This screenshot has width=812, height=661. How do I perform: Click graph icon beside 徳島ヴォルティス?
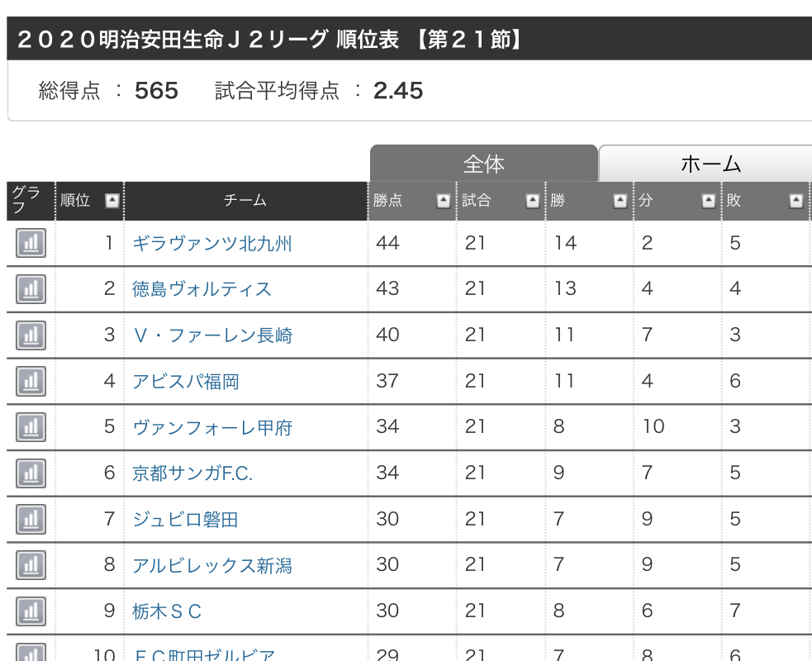[31, 289]
